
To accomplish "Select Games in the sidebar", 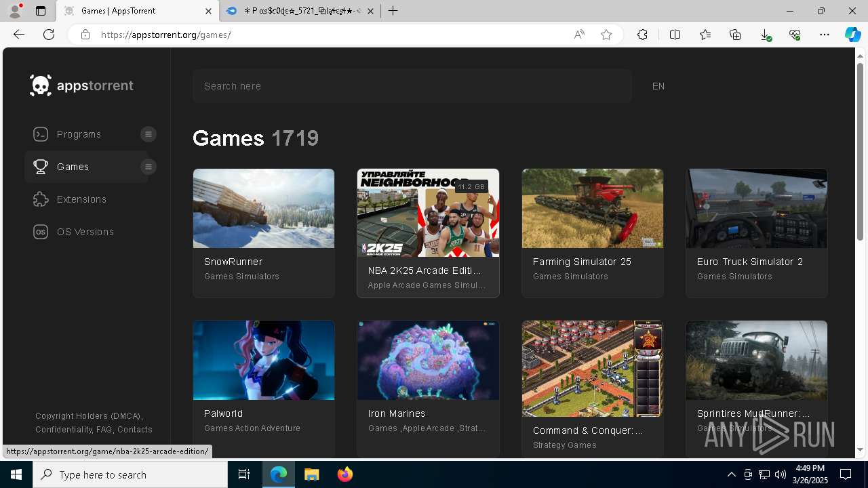I will click(73, 167).
